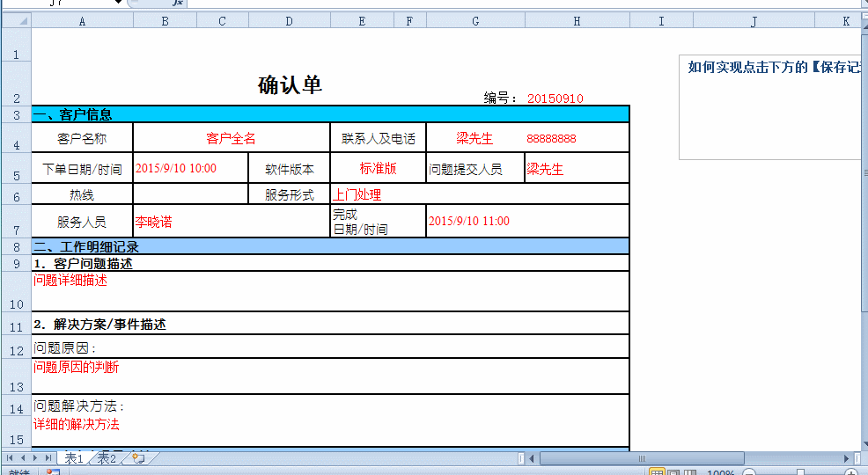Viewport: 868px width, 475px height.
Task: Click the horizontal scrollbar right arrow
Action: [847, 458]
